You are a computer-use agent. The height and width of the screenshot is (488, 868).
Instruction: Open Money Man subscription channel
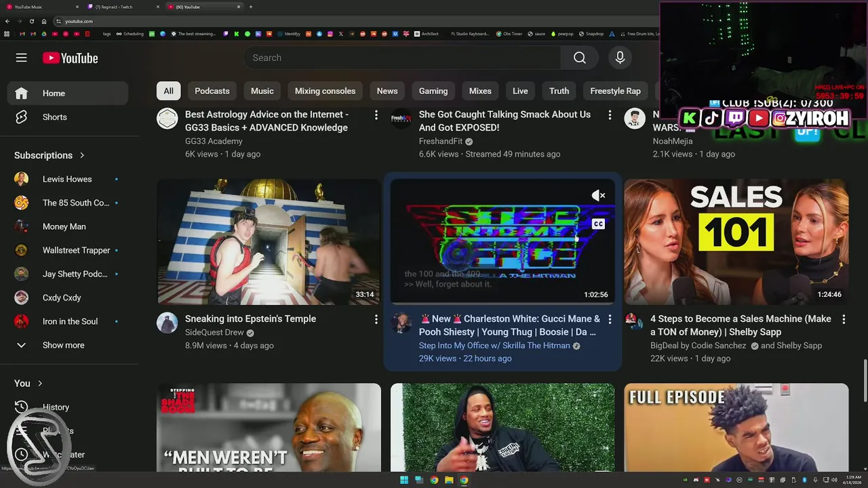(68, 226)
